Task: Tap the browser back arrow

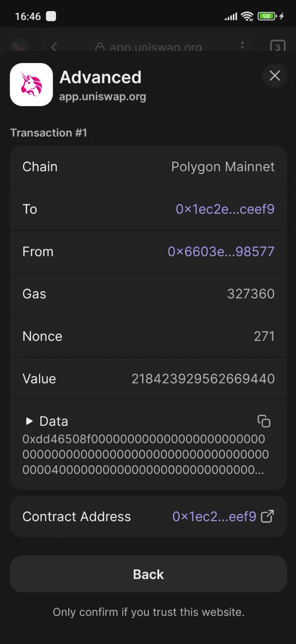Action: (53, 47)
